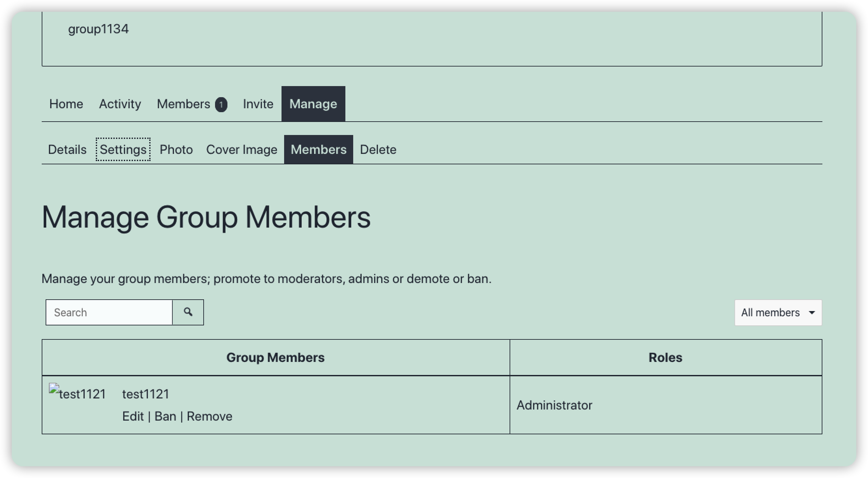868x478 pixels.
Task: Open the Cover Image subtab
Action: pos(241,149)
